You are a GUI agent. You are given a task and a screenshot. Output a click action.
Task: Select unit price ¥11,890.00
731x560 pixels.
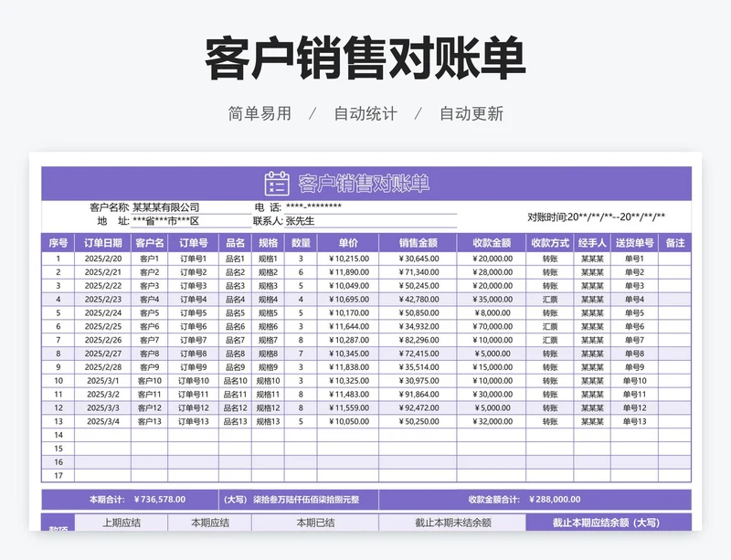tap(349, 272)
